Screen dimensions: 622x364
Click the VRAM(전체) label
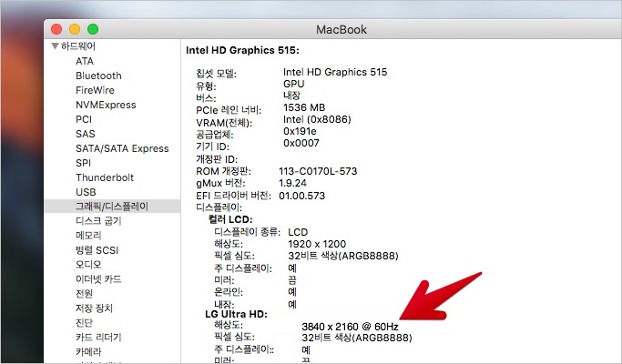(224, 123)
